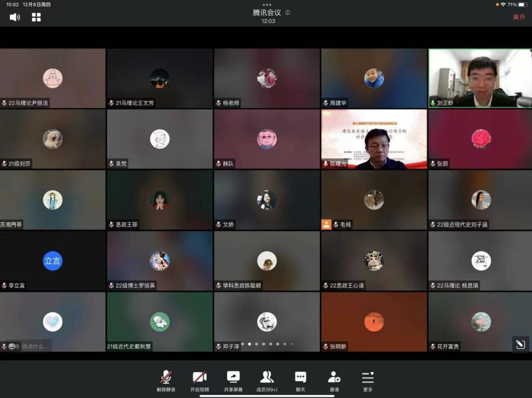Open the 成员(99+) members list
Viewport: 532px width, 398px height.
pos(267,381)
